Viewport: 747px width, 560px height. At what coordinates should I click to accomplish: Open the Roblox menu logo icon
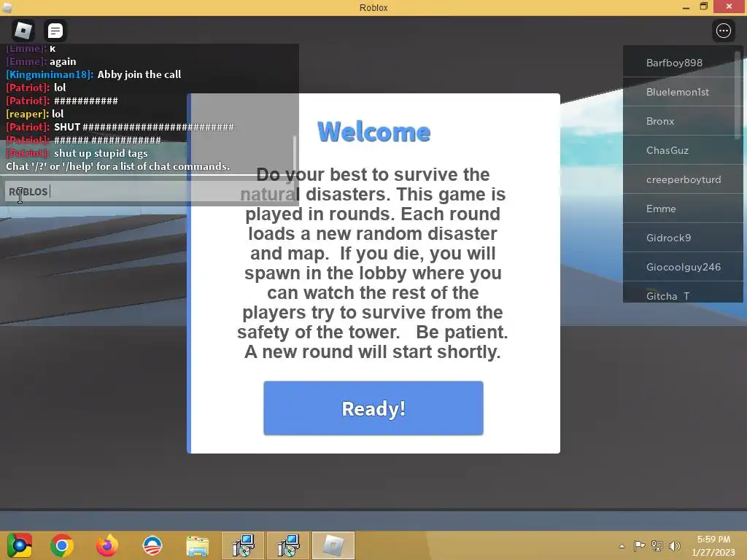(23, 31)
